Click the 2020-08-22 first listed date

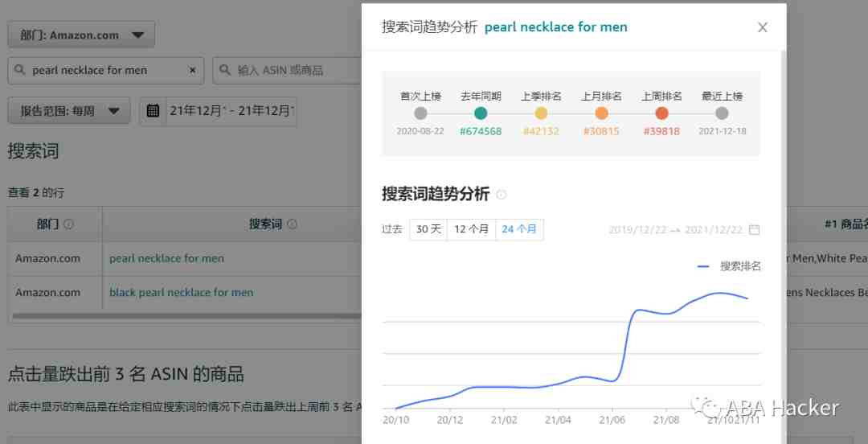420,131
